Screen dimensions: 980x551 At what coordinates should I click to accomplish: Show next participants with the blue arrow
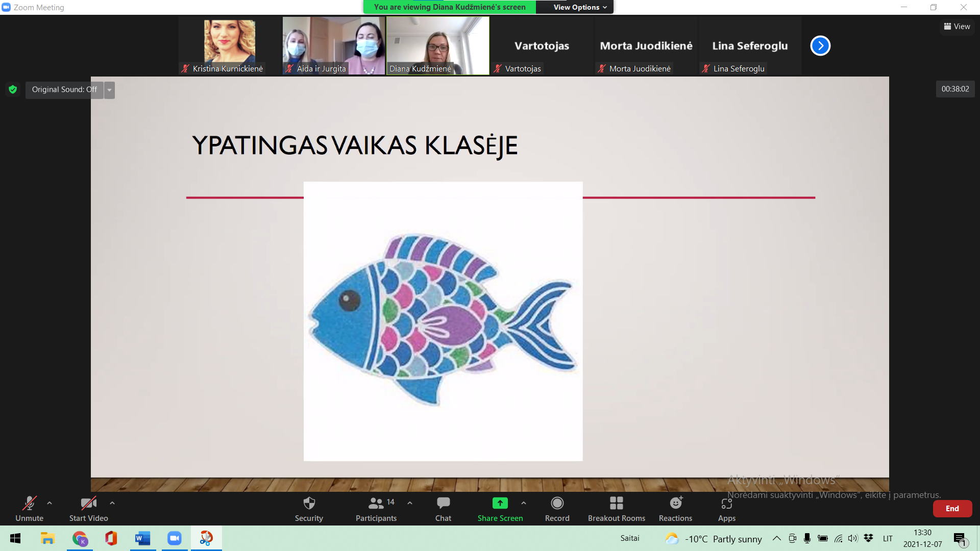click(820, 46)
